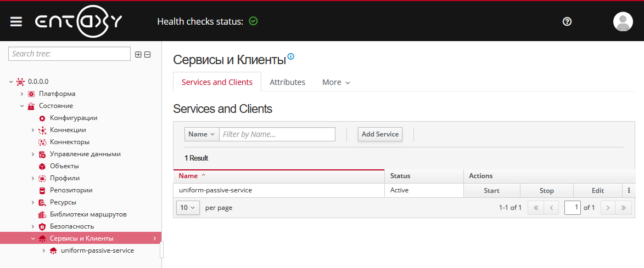Click the Filter by Name input field
644x268 pixels.
[277, 134]
